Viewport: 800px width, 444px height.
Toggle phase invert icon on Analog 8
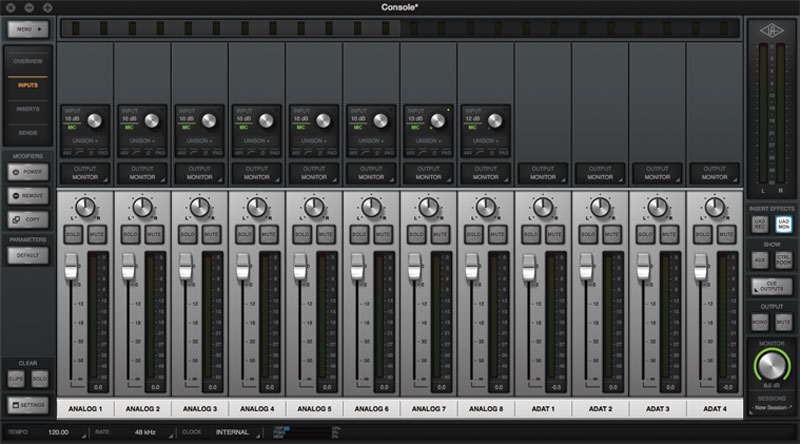(x=491, y=153)
